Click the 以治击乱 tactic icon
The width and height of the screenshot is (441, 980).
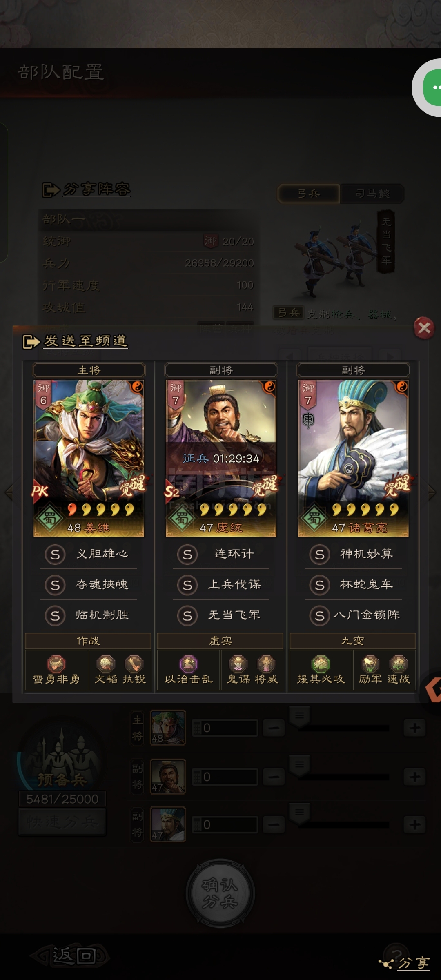click(x=189, y=670)
